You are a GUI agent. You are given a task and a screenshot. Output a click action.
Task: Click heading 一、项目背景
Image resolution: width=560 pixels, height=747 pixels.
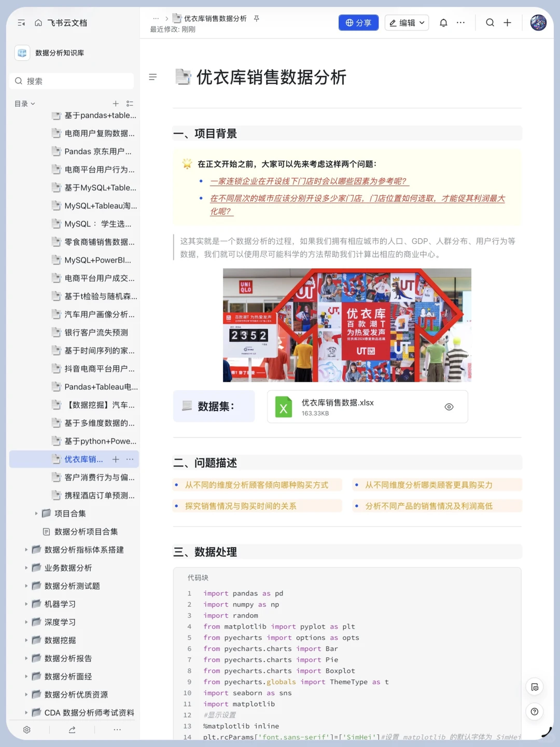click(x=205, y=133)
